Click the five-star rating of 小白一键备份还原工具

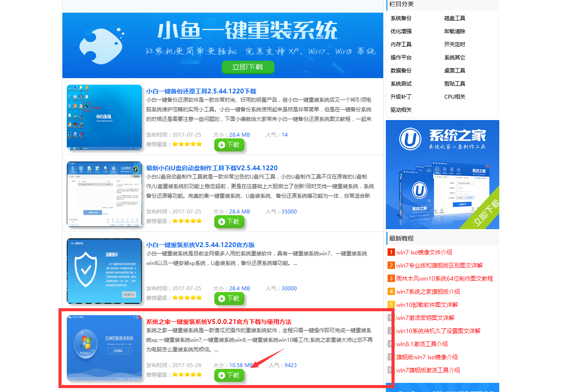coord(187,144)
